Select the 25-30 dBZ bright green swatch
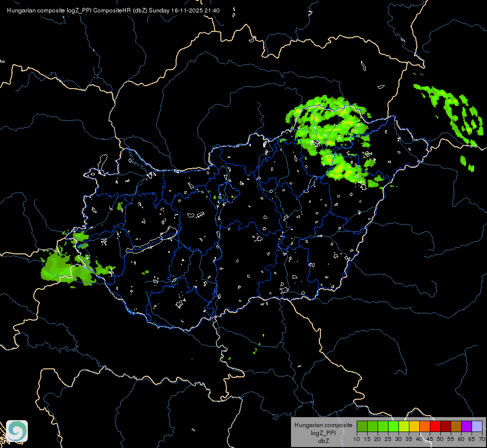Viewport: 487px width, 448px height. [x=393, y=427]
